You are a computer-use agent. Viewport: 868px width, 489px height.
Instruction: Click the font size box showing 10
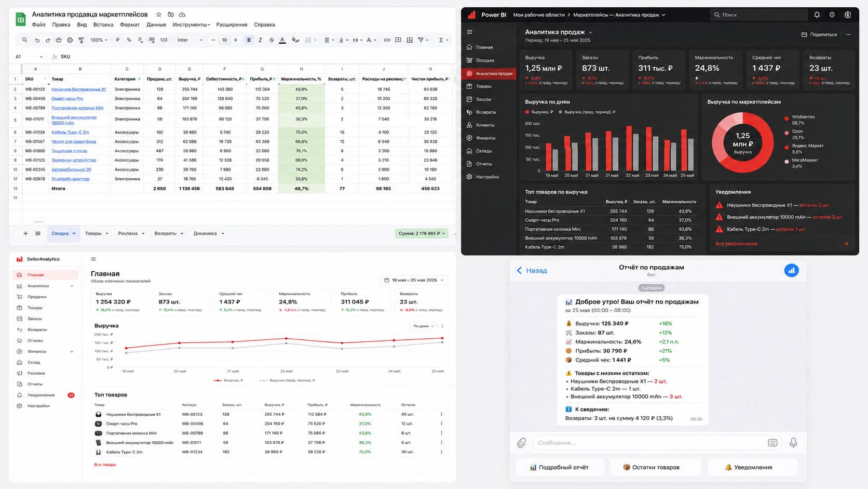[224, 40]
